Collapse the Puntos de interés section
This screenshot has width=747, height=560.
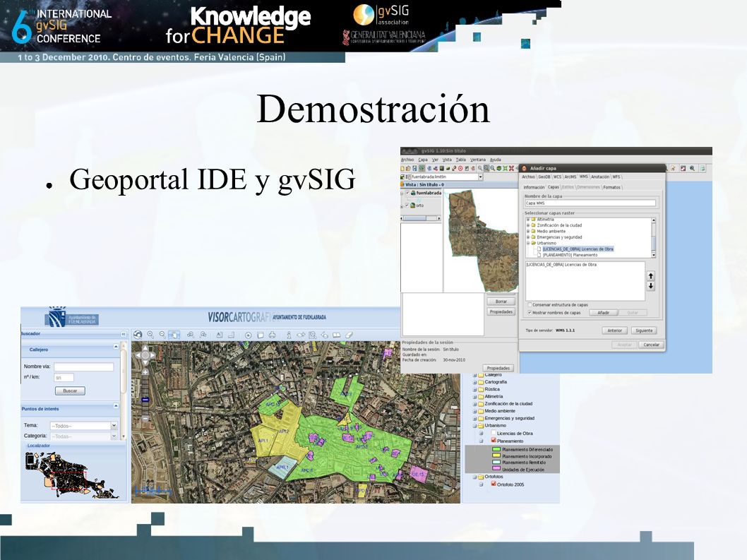pos(116,405)
